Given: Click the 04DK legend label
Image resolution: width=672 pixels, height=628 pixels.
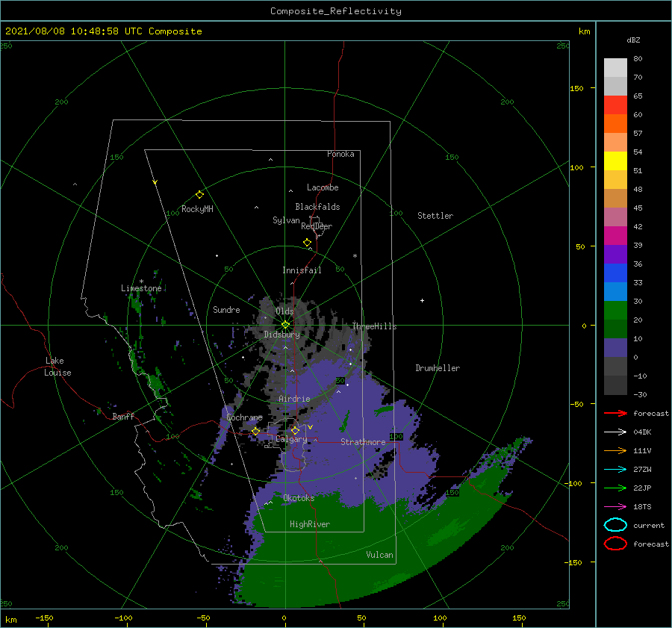Looking at the screenshot, I should tap(642, 432).
